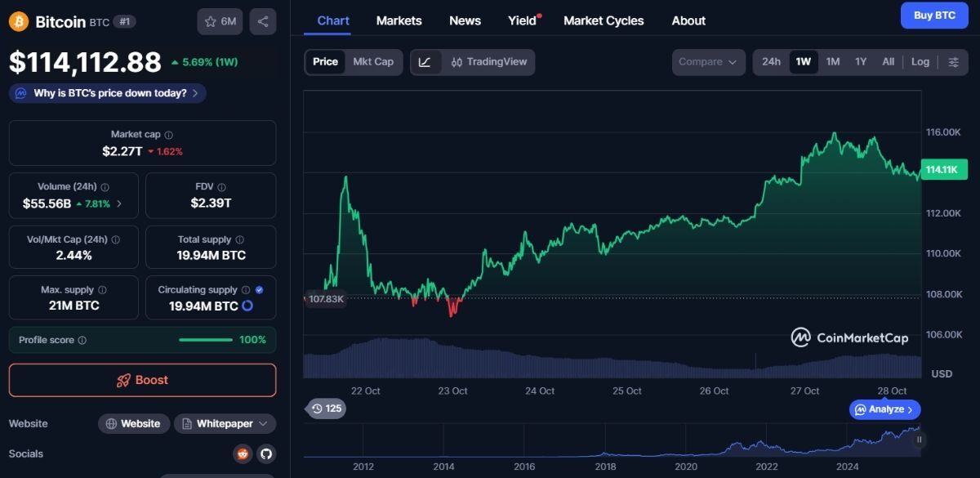The width and height of the screenshot is (980, 478).
Task: Open the Yield tab
Action: point(523,20)
